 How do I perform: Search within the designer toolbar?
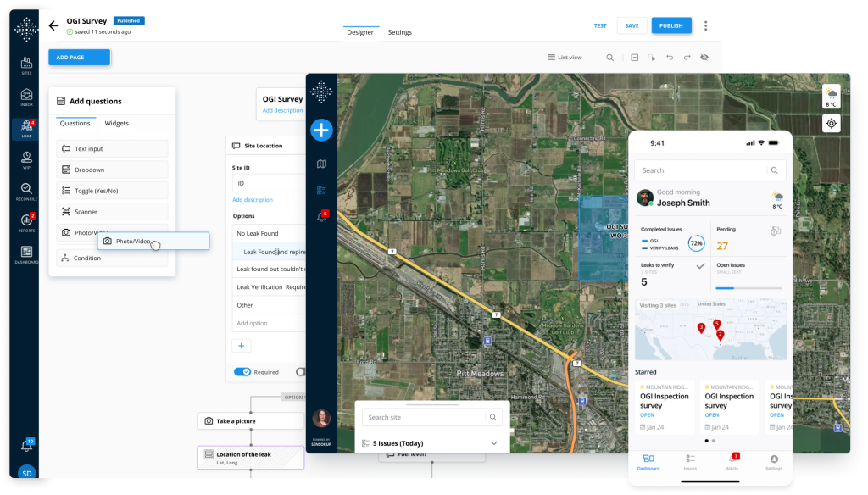[609, 58]
